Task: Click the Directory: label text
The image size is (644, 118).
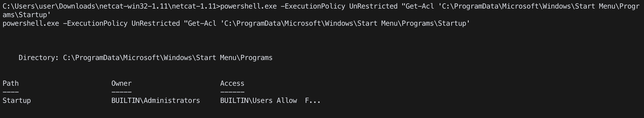Action: (39, 58)
